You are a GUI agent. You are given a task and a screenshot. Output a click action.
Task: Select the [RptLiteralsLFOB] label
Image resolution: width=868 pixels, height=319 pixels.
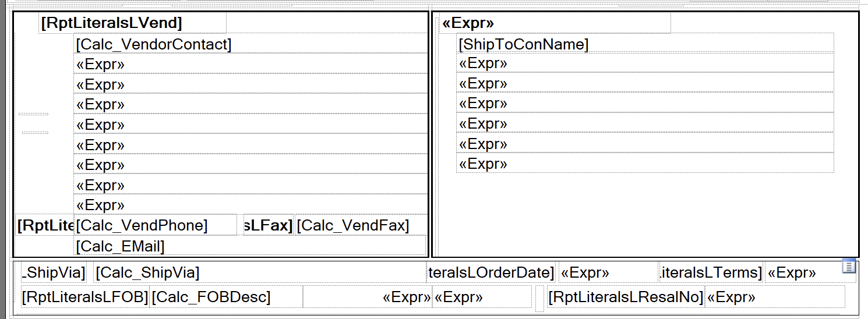85,297
